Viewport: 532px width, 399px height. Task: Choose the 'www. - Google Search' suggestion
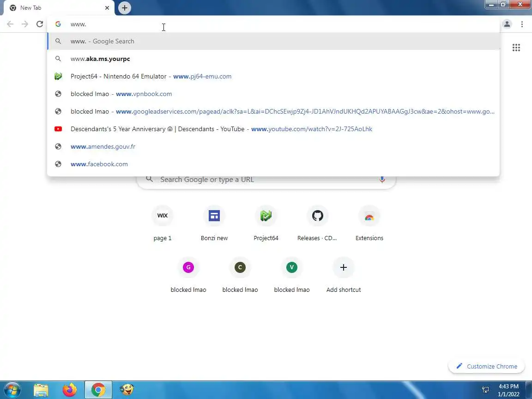[273, 41]
